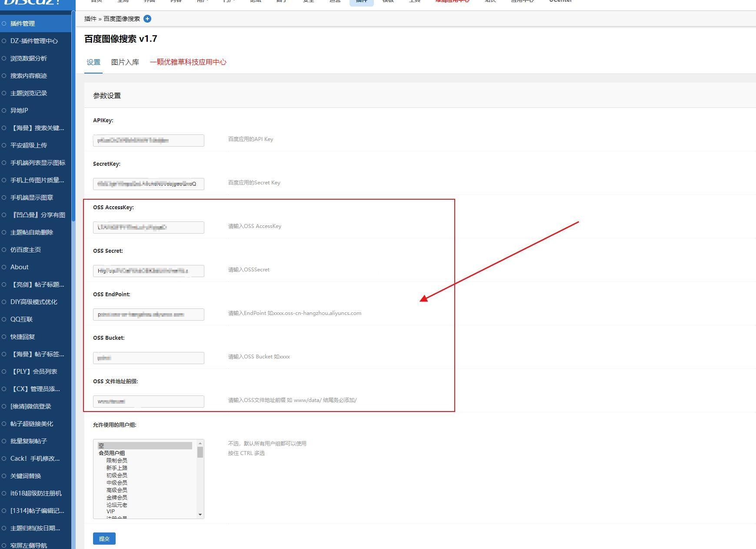Click the user group list scrollbar thumb
756x549 pixels.
200,452
